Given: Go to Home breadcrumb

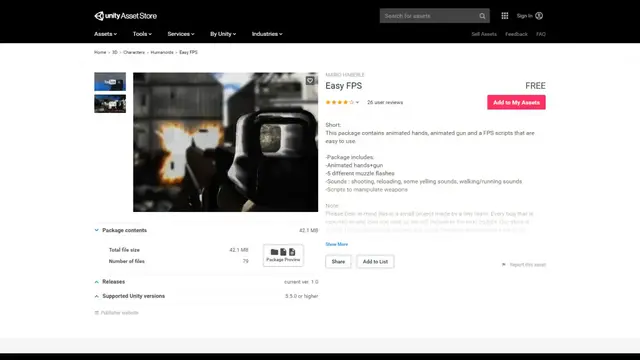Looking at the screenshot, I should 100,52.
